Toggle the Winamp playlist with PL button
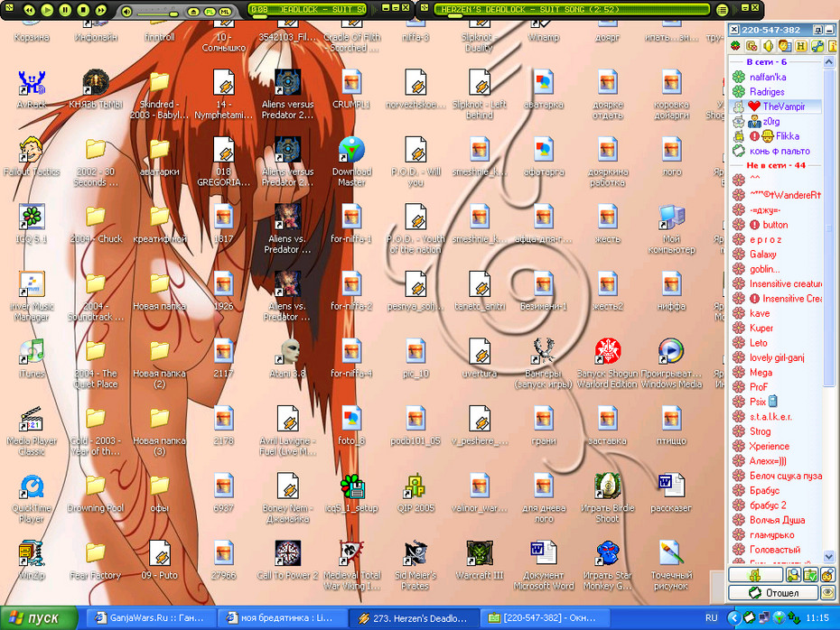840x630 pixels. [210, 11]
